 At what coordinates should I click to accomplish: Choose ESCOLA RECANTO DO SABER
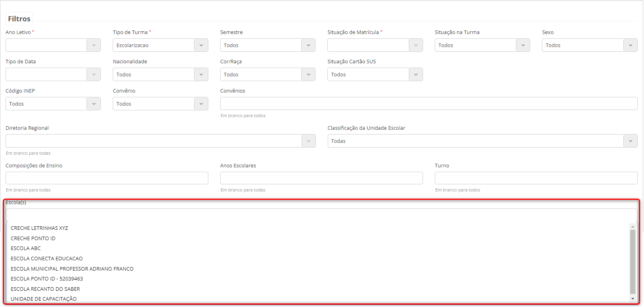click(x=318, y=289)
